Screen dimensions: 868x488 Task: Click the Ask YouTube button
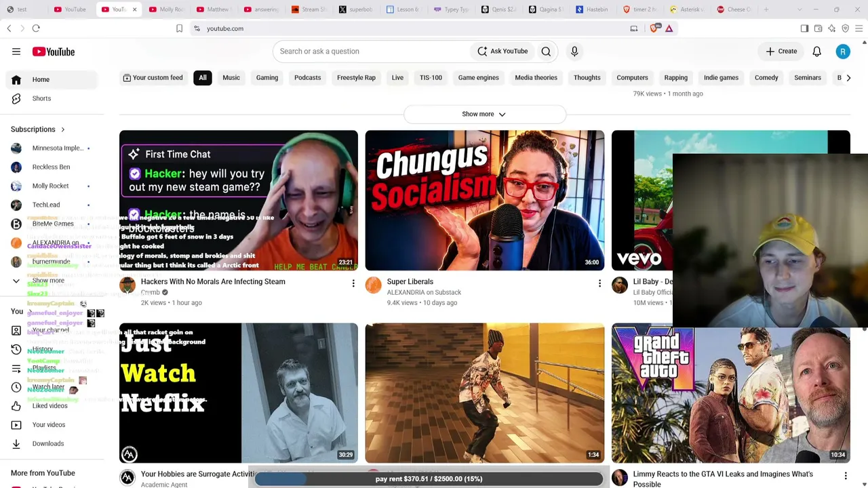502,52
